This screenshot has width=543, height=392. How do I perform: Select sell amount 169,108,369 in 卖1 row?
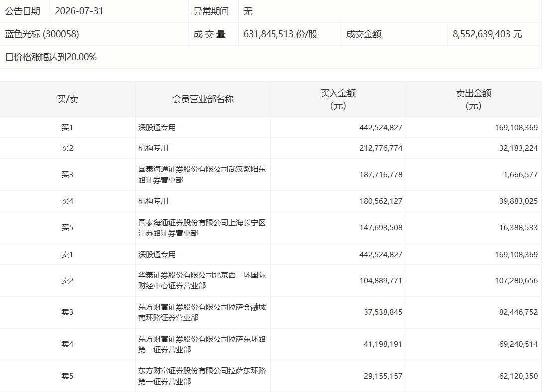516,254
